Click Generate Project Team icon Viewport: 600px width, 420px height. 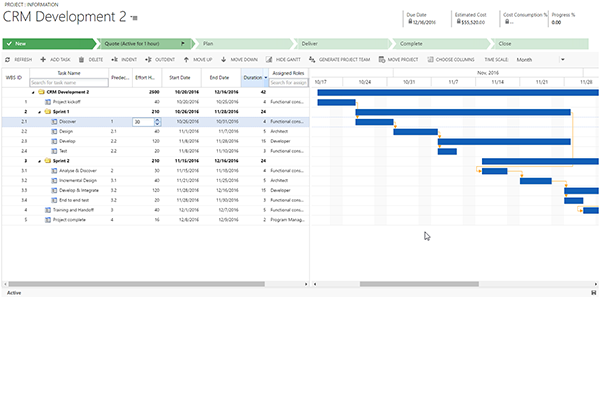(312, 60)
